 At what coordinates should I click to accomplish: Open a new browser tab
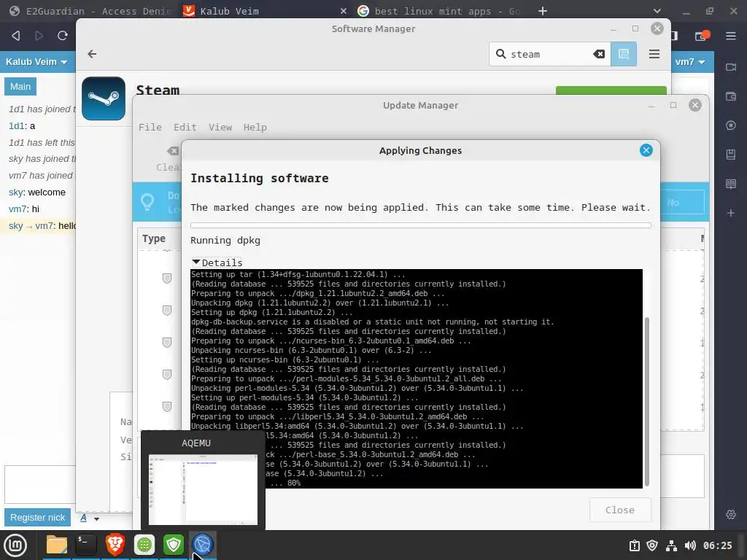click(543, 11)
